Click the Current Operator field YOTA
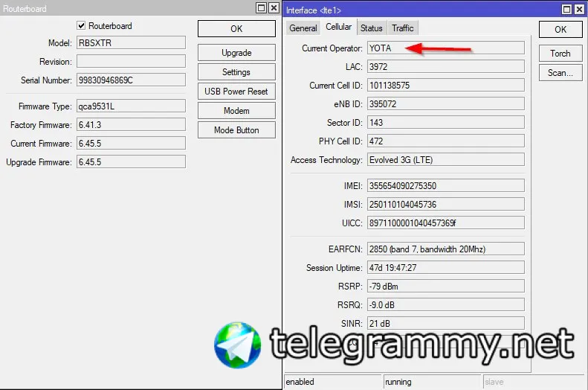 [446, 48]
